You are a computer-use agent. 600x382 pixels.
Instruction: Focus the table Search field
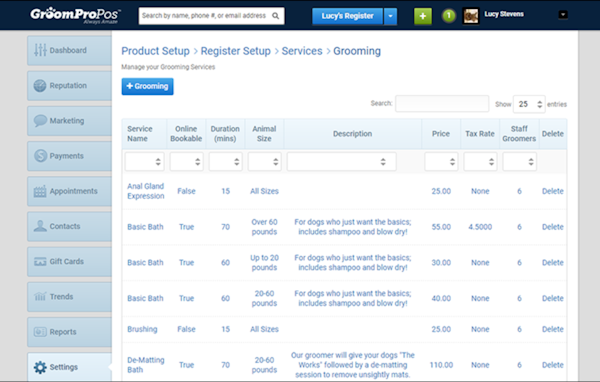coord(442,104)
